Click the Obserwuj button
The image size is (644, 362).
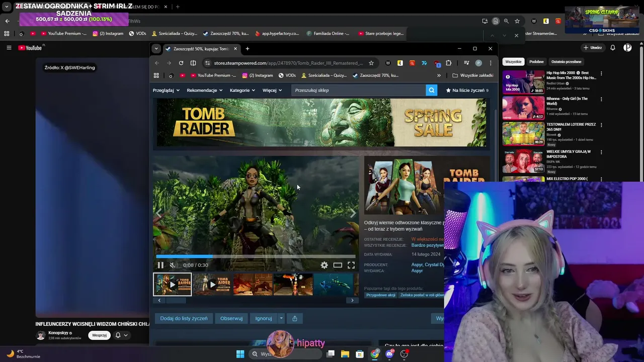tap(231, 318)
